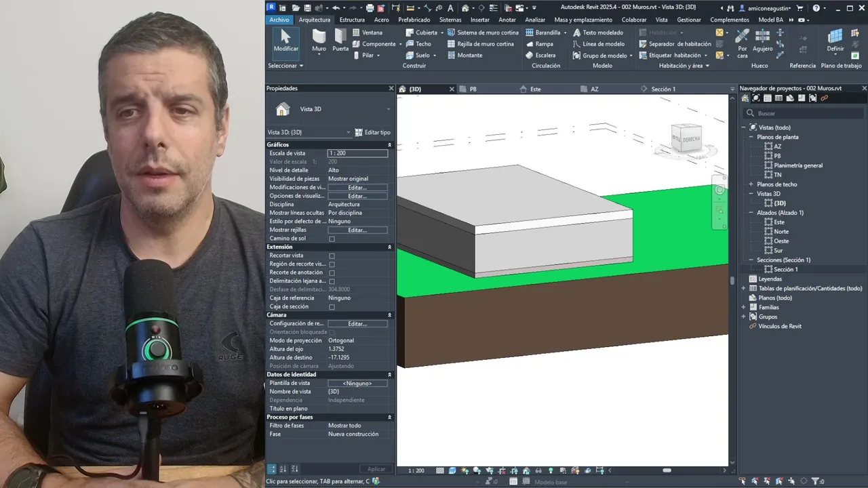Click the undo arrow in quick access toolbar
868x488 pixels.
[336, 8]
